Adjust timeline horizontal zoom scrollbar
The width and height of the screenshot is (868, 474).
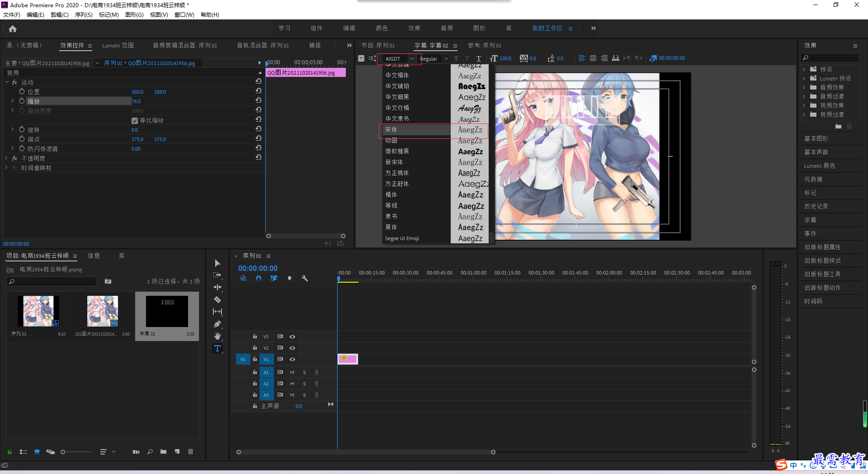point(366,452)
